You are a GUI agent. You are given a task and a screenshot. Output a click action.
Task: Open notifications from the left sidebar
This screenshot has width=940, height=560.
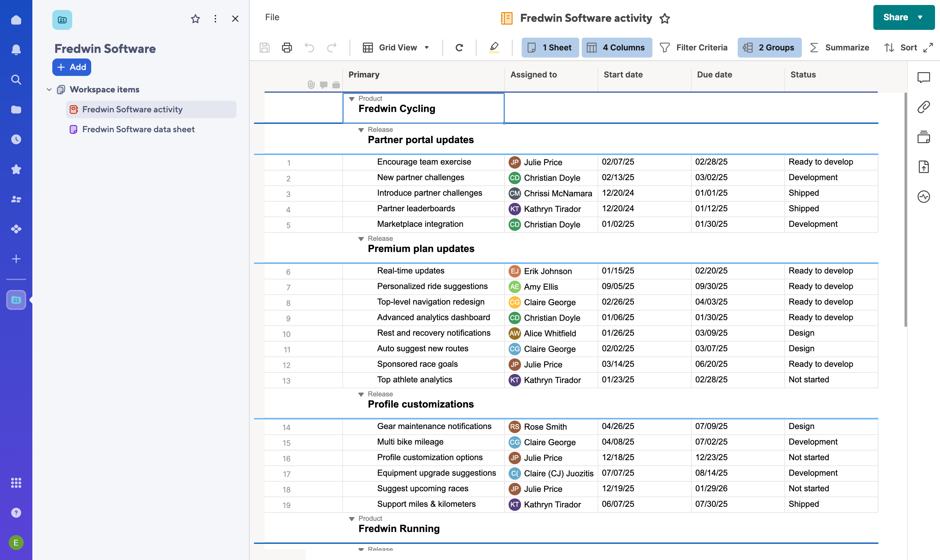pos(16,49)
